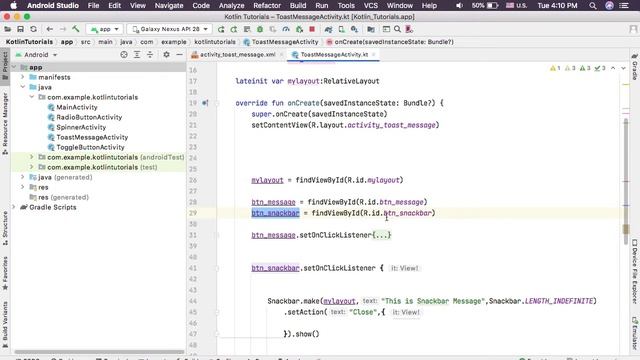Select SpinnerActivity in project tree

pyautogui.click(x=81, y=127)
